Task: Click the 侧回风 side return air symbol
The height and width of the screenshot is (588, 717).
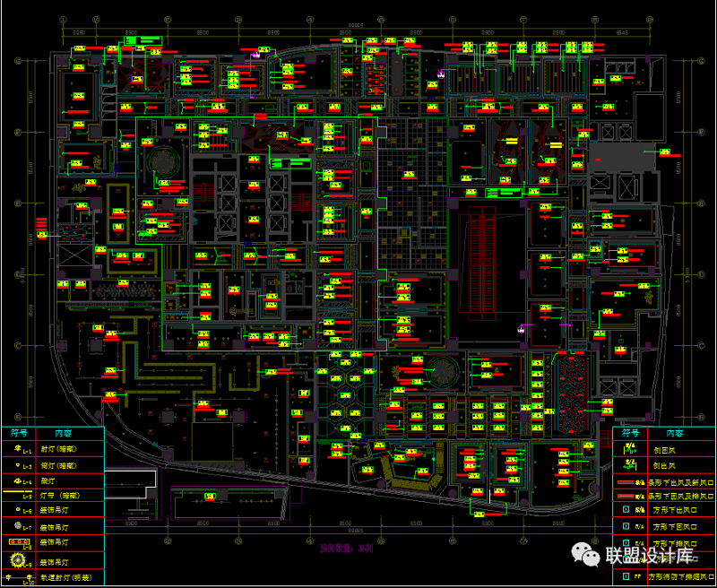Action: (x=629, y=449)
